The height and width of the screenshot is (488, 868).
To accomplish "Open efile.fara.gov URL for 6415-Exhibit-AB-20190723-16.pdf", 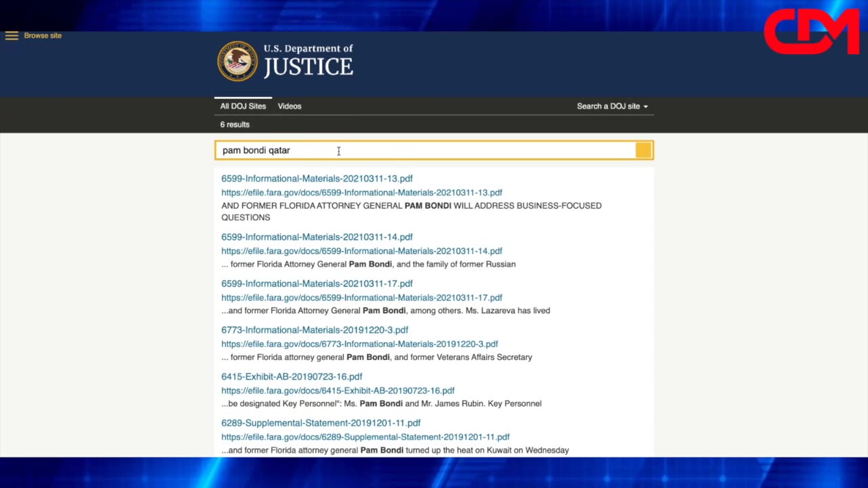I will pos(338,390).
